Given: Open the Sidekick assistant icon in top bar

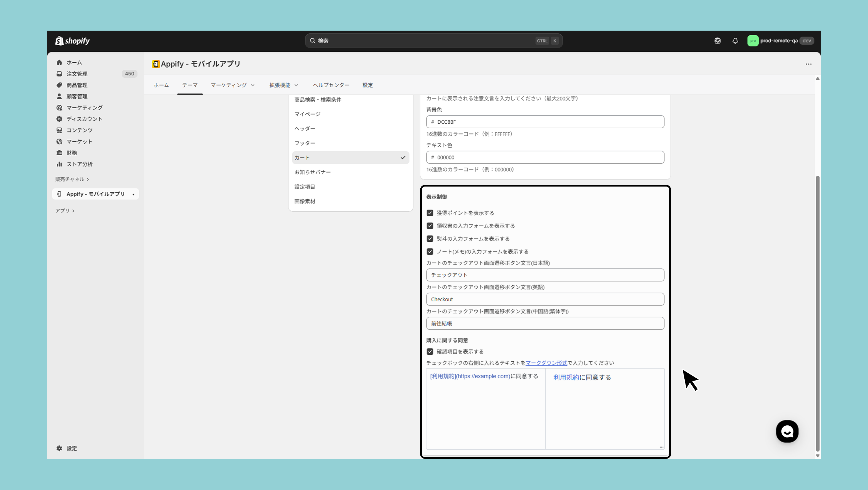Looking at the screenshot, I should [x=717, y=41].
